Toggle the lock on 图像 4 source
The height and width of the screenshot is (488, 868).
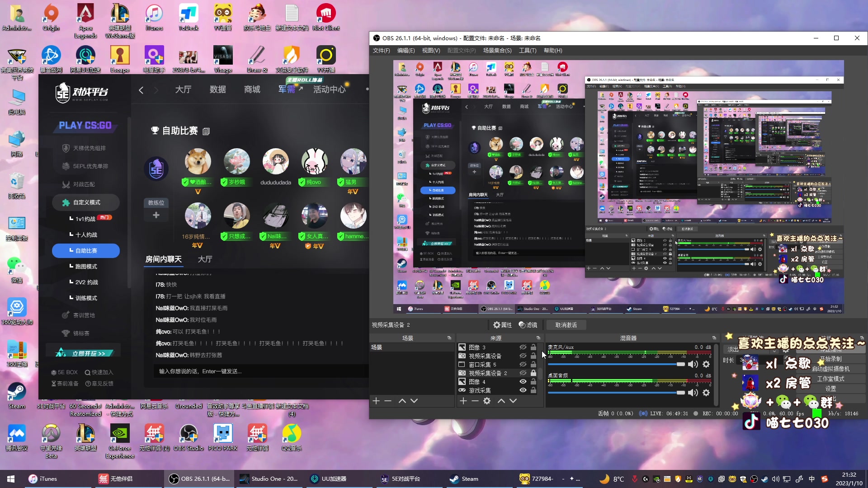(533, 382)
